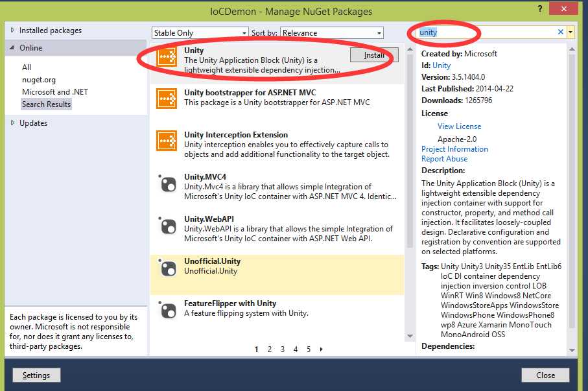Click the FeatureFlipper with Unity package icon
The image size is (588, 391).
[x=167, y=310]
